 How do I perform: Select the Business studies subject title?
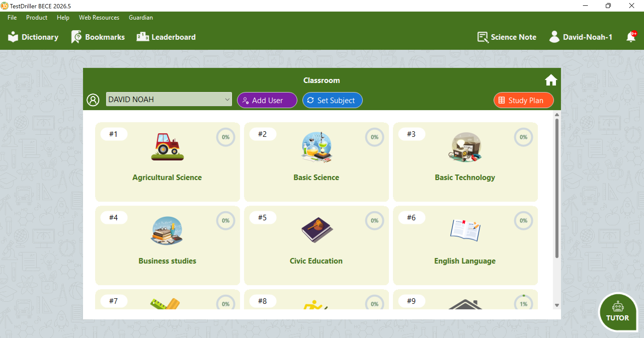click(x=167, y=261)
